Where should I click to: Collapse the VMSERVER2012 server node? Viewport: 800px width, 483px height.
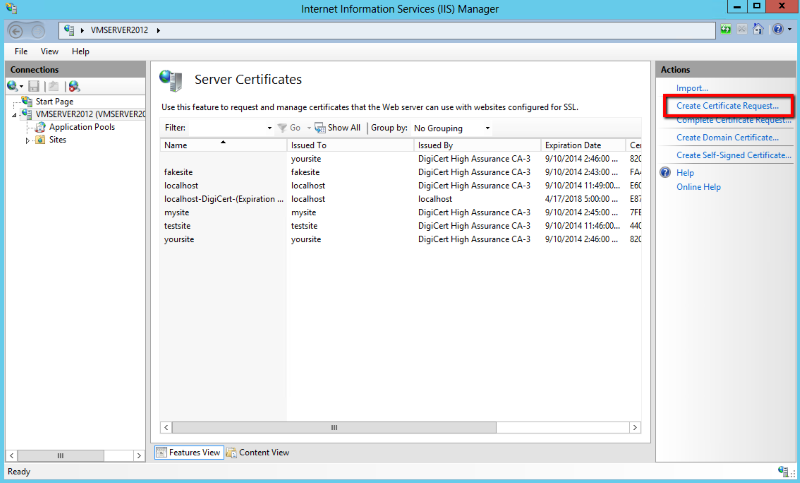[x=14, y=114]
